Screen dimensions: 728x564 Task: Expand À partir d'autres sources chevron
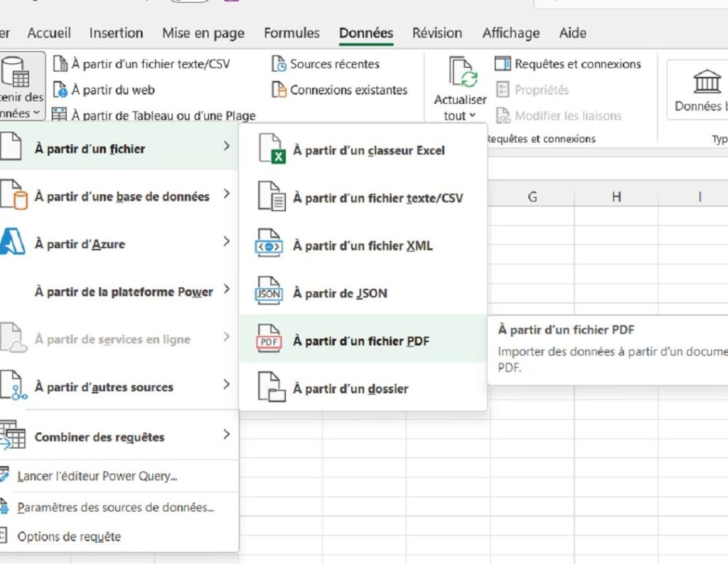click(x=226, y=385)
